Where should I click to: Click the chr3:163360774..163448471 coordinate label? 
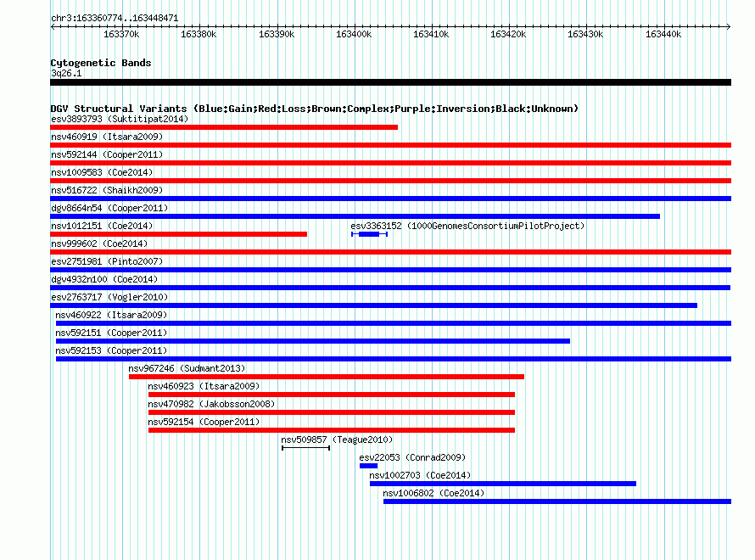tap(115, 19)
